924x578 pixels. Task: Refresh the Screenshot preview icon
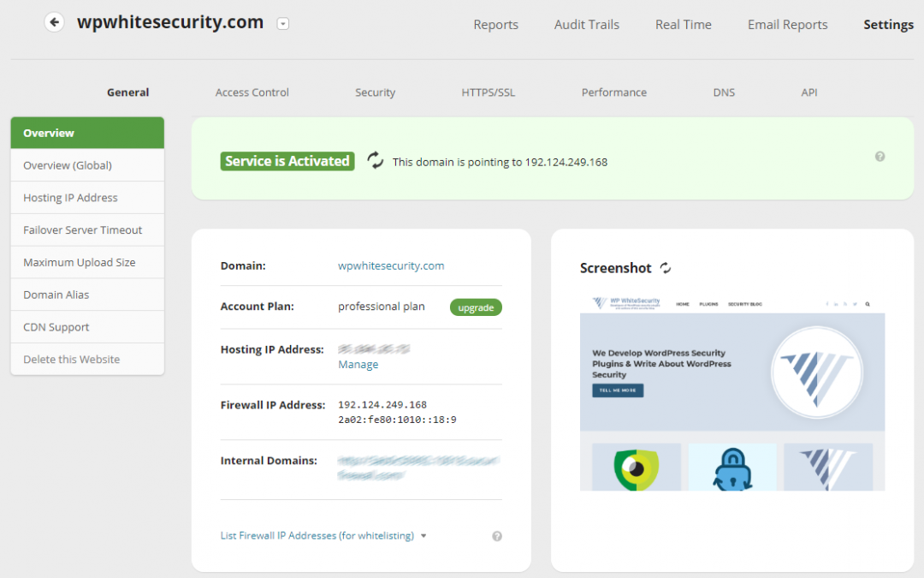tap(666, 268)
